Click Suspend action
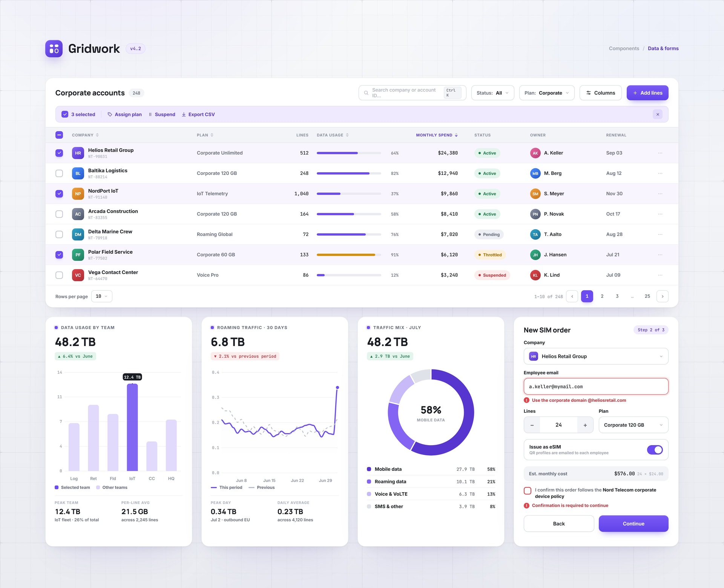 162,114
